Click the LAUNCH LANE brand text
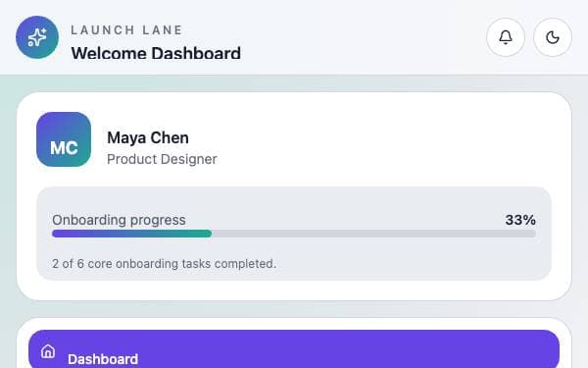Viewport: 588px width, 368px height. tap(126, 30)
